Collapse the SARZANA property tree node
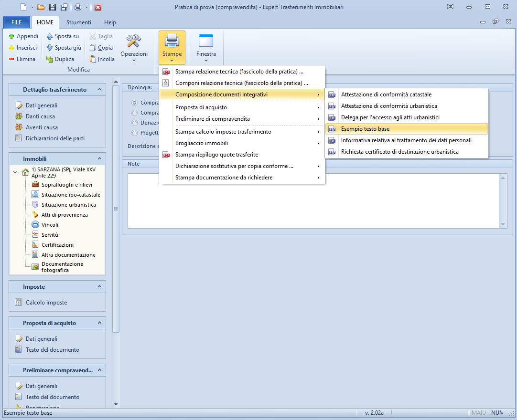This screenshot has height=420, width=517. click(16, 172)
